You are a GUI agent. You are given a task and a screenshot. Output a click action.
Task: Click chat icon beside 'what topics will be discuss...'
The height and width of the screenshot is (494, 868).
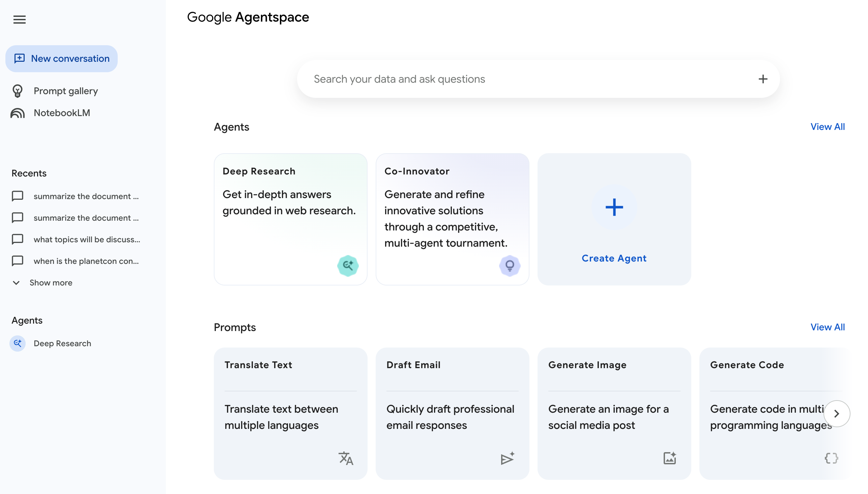[18, 240]
